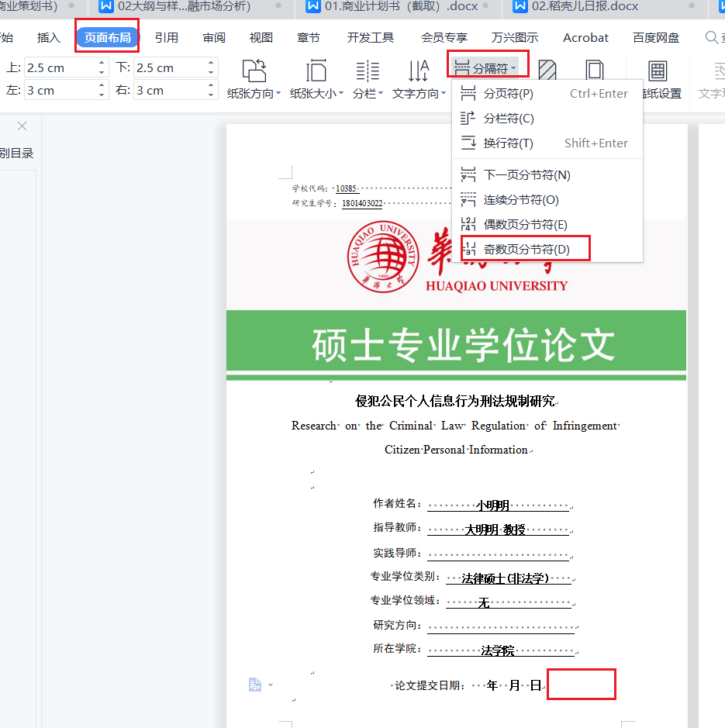Open the 审阅 review ribbon tab

[x=214, y=37]
